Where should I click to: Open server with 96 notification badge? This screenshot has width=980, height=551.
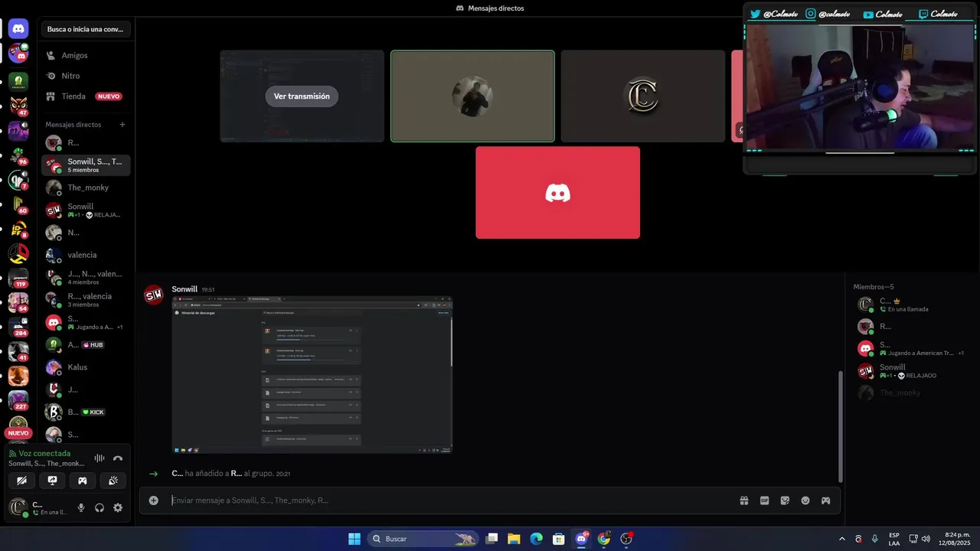click(x=18, y=155)
